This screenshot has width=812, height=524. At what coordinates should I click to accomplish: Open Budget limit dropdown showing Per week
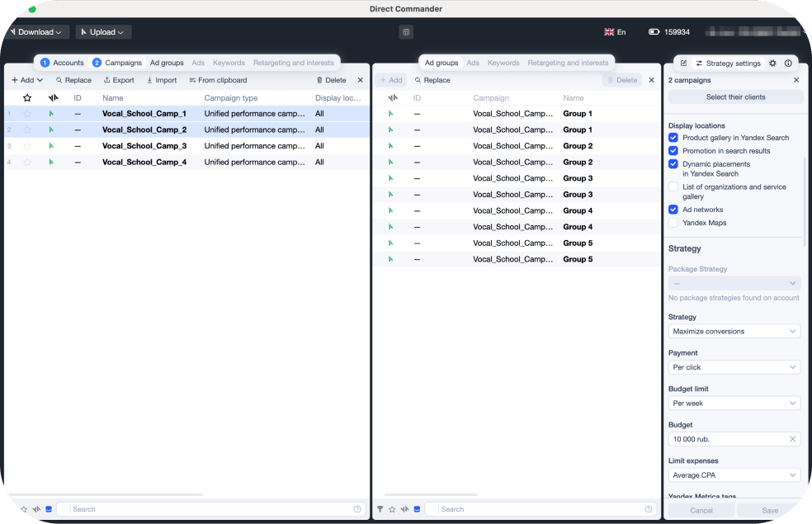[x=734, y=404]
